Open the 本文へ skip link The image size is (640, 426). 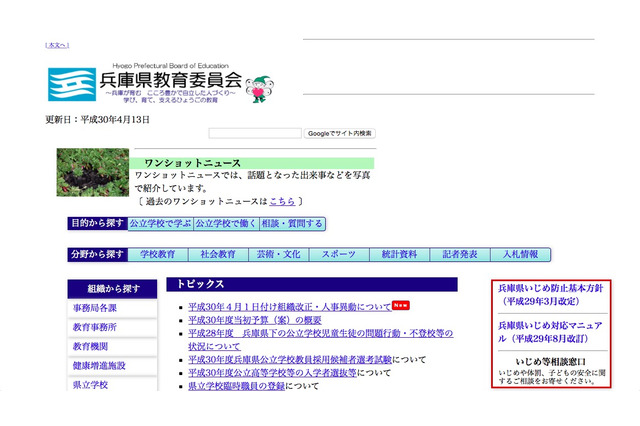pyautogui.click(x=57, y=45)
